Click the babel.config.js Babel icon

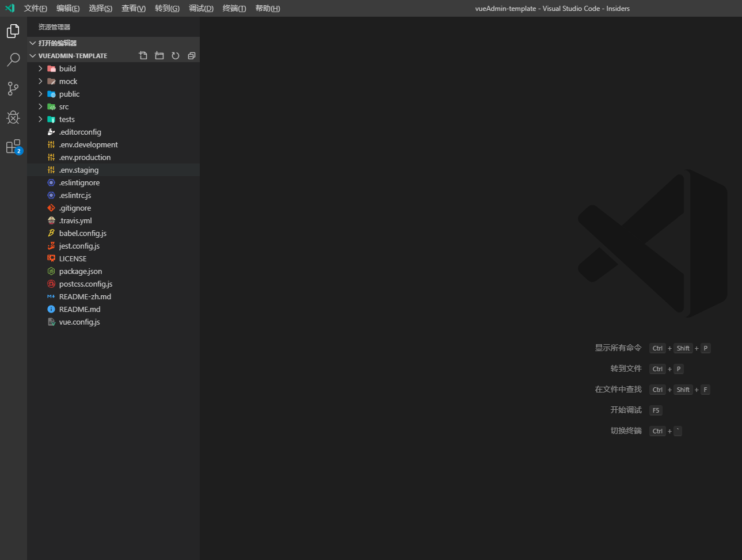51,233
